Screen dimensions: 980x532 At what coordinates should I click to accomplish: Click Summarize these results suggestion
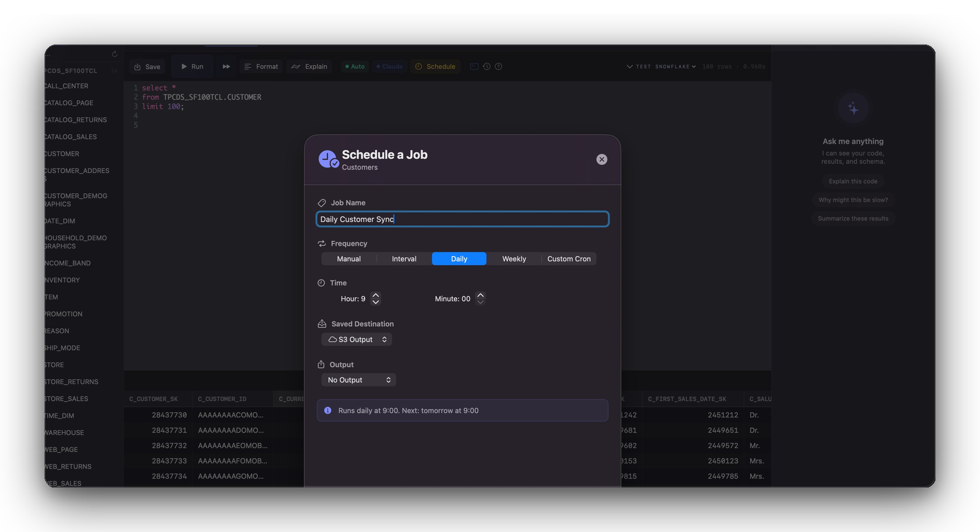pos(852,219)
